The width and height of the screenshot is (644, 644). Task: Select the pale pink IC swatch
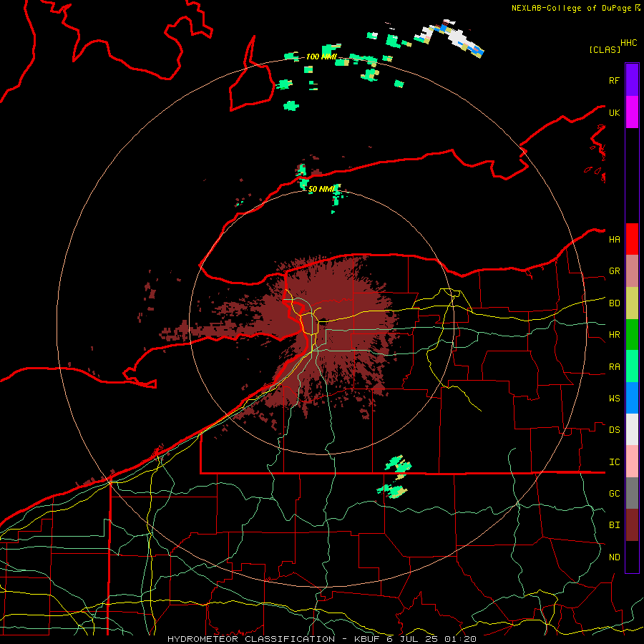click(632, 462)
